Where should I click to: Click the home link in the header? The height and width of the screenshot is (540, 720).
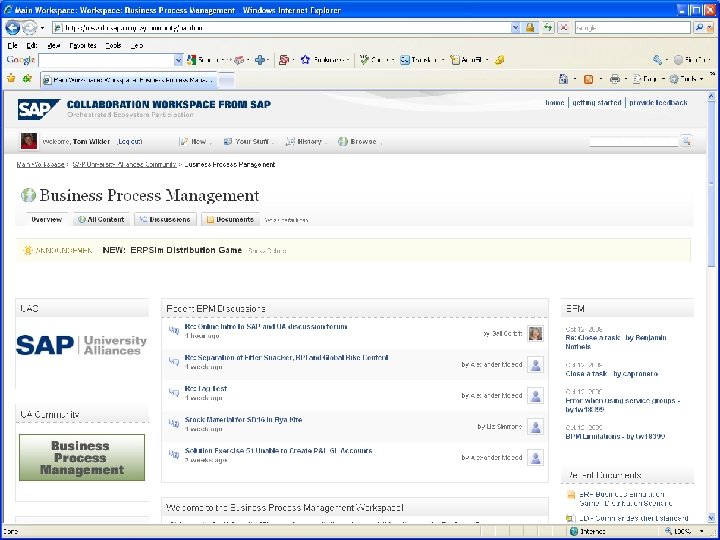[x=555, y=102]
